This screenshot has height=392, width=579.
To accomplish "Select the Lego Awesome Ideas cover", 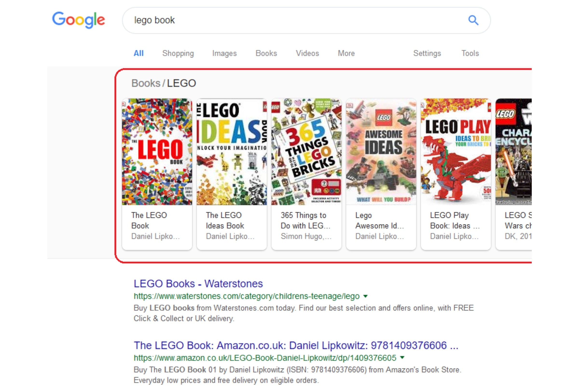I will [381, 152].
